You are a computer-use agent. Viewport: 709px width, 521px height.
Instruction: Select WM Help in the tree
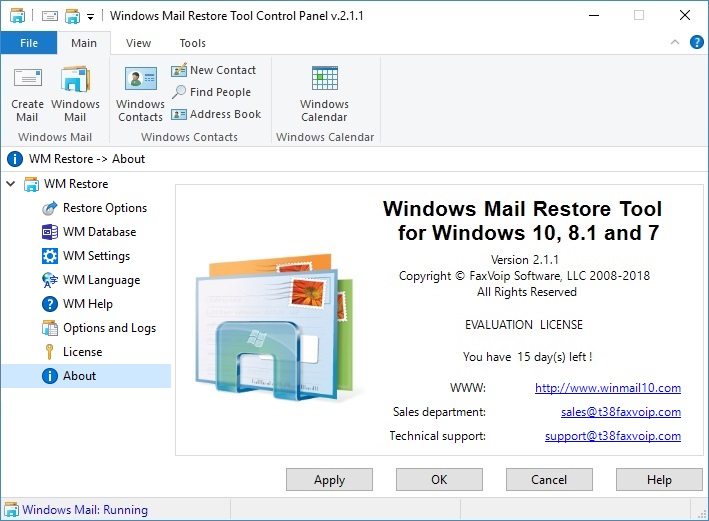click(88, 304)
